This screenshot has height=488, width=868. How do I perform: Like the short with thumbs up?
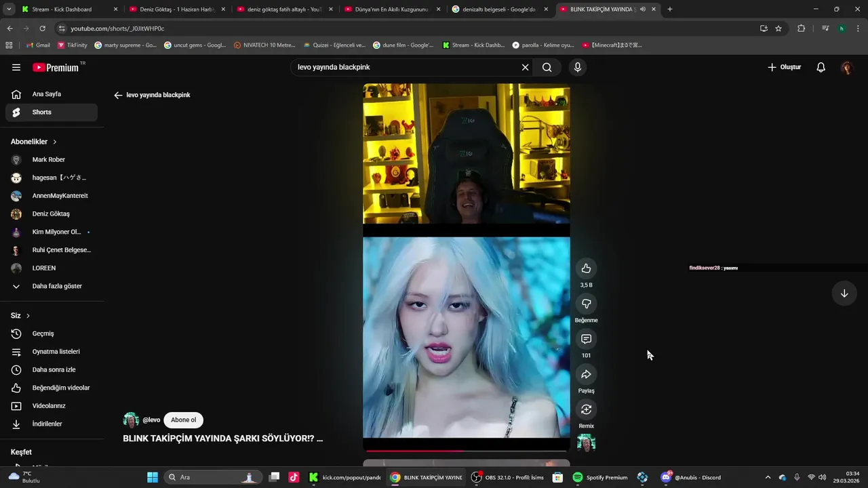(x=587, y=268)
